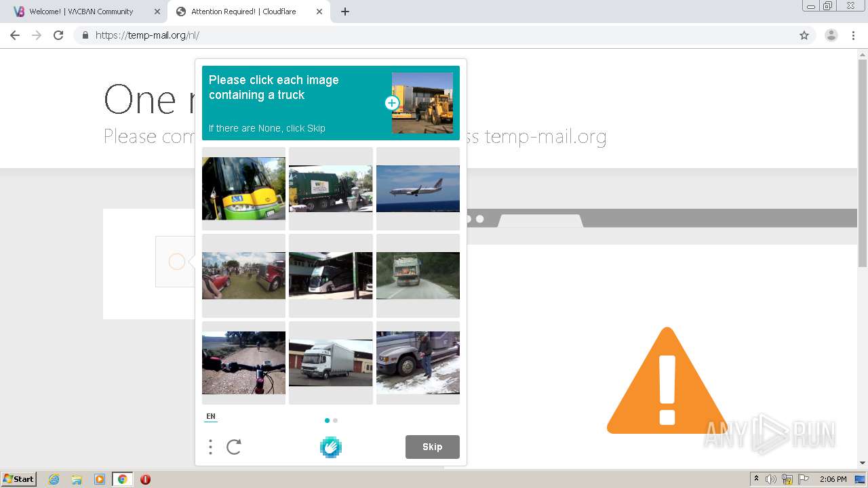Select the garbage truck image

coord(330,188)
